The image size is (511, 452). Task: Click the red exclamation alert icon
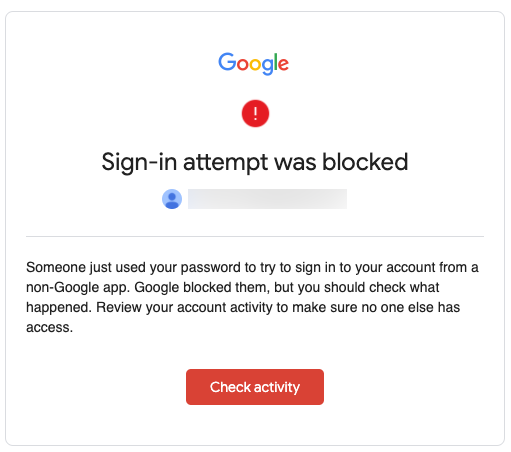(255, 113)
